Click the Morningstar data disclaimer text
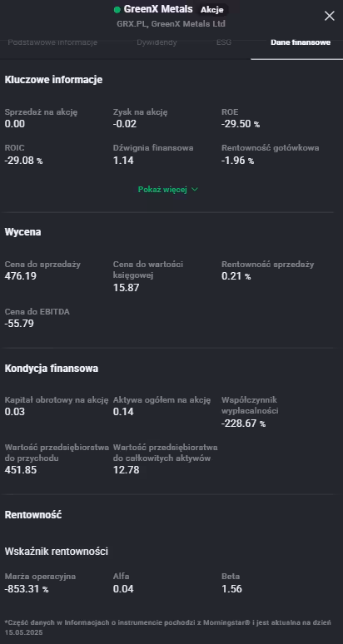Viewport: 343px width, 644px height. (167, 627)
